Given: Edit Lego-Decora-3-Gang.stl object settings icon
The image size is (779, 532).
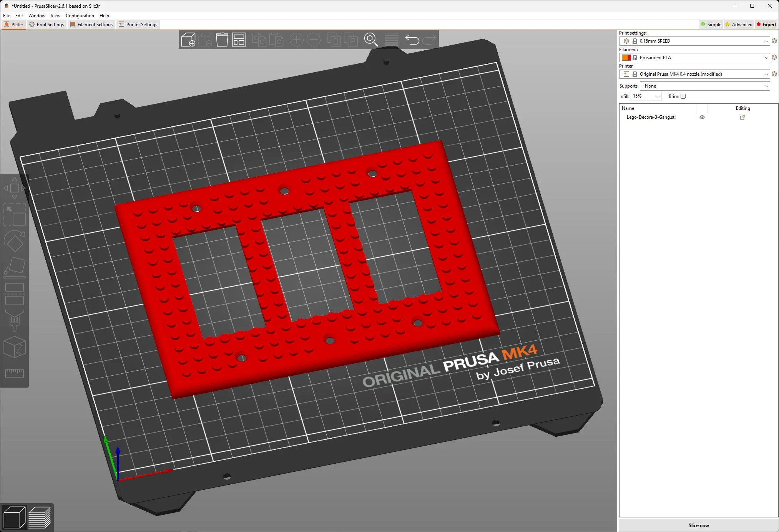Looking at the screenshot, I should [742, 118].
